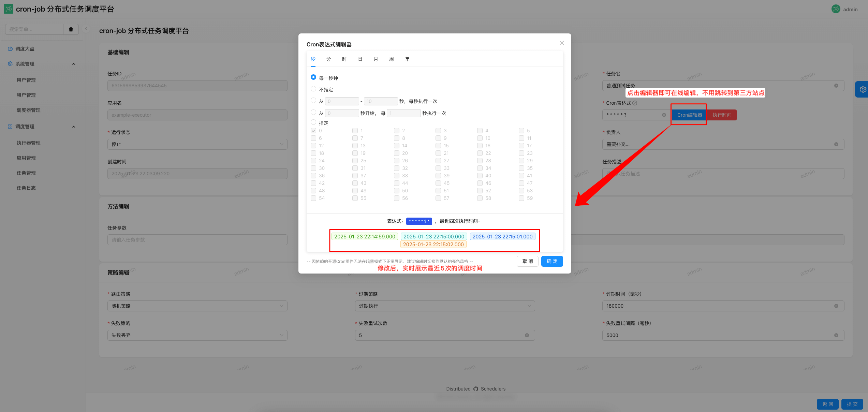
Task: Select the 每一秒钟 radio option
Action: 313,77
